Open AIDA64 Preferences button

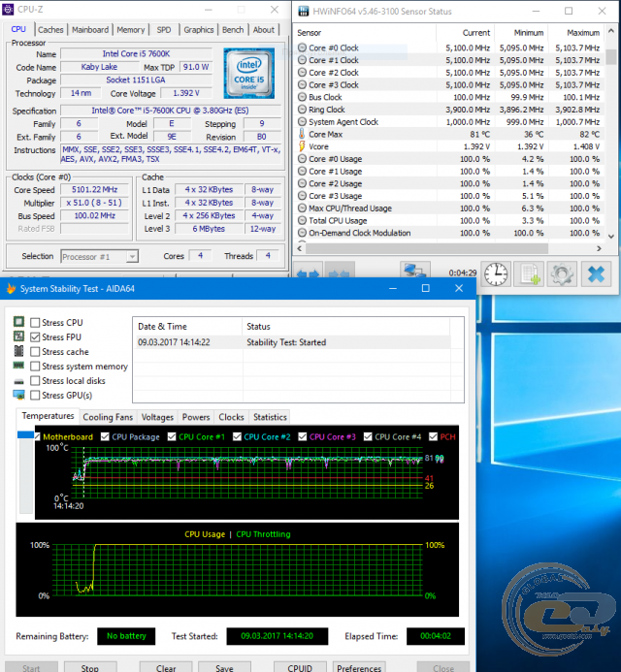pyautogui.click(x=359, y=667)
